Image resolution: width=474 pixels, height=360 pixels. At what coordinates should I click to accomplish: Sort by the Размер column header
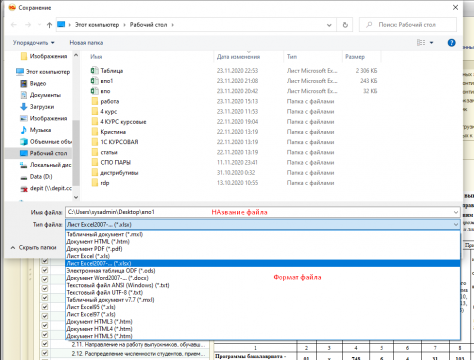[x=355, y=57]
